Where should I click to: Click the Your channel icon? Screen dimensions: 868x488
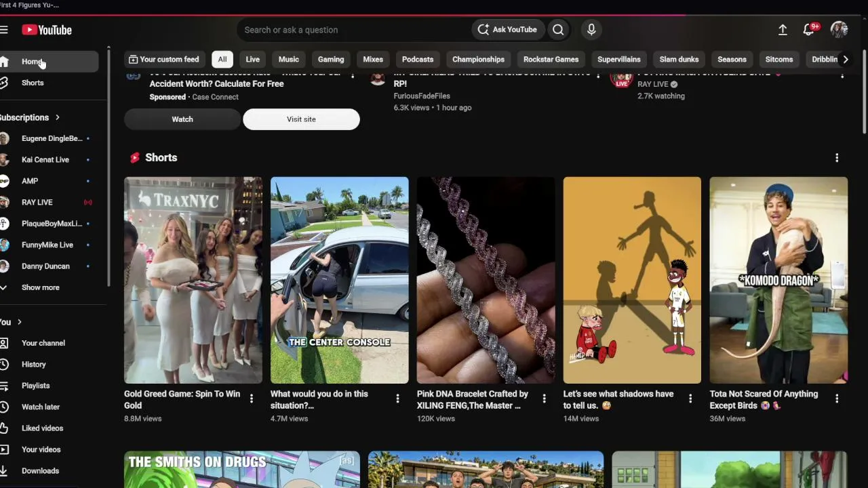4,343
